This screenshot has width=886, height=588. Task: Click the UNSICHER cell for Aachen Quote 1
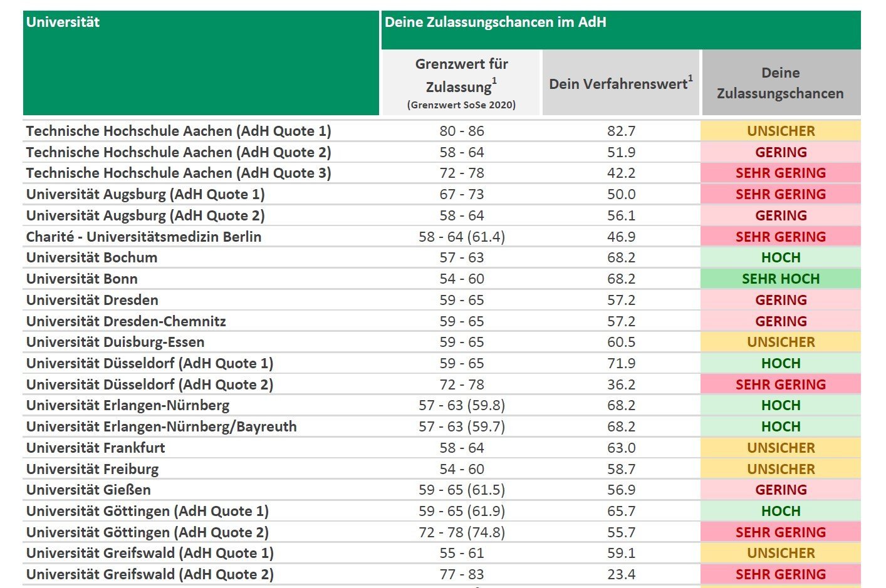tap(780, 131)
